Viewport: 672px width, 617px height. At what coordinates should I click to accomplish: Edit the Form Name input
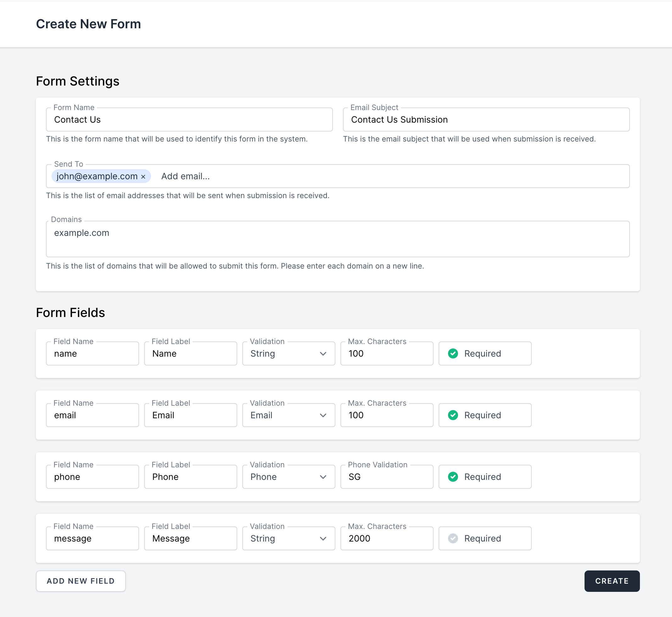pos(189,120)
